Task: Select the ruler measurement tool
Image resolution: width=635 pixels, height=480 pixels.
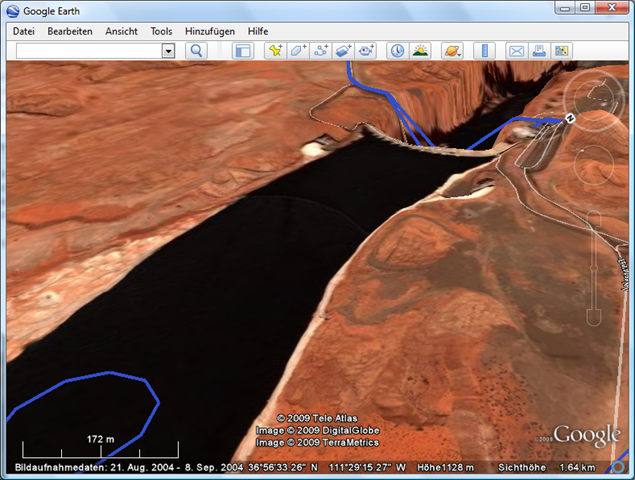Action: click(x=484, y=50)
